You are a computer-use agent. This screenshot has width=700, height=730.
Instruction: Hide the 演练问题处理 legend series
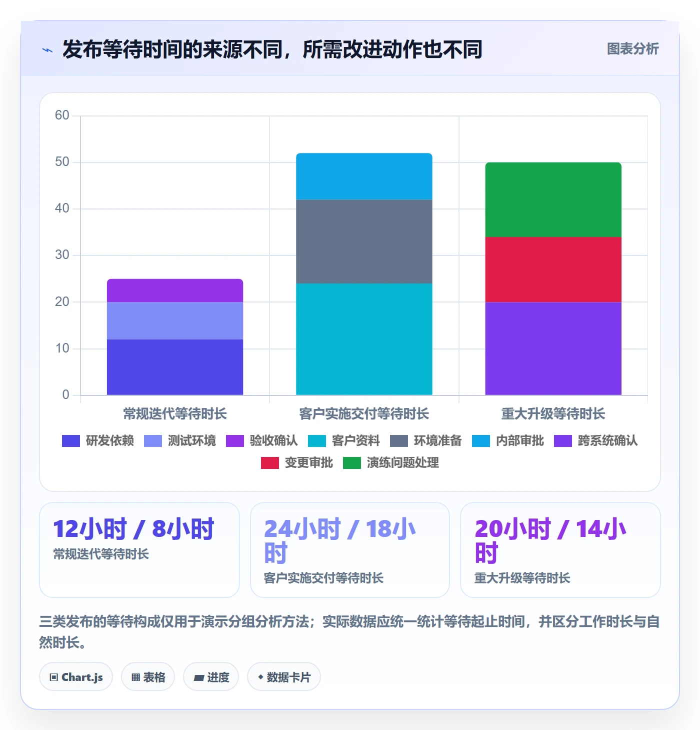391,463
